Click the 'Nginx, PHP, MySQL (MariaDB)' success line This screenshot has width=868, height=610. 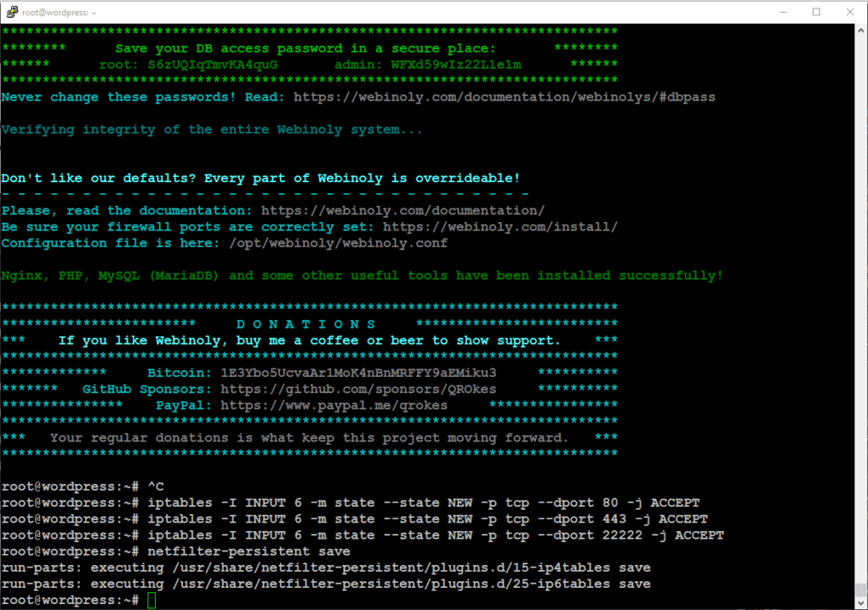362,275
